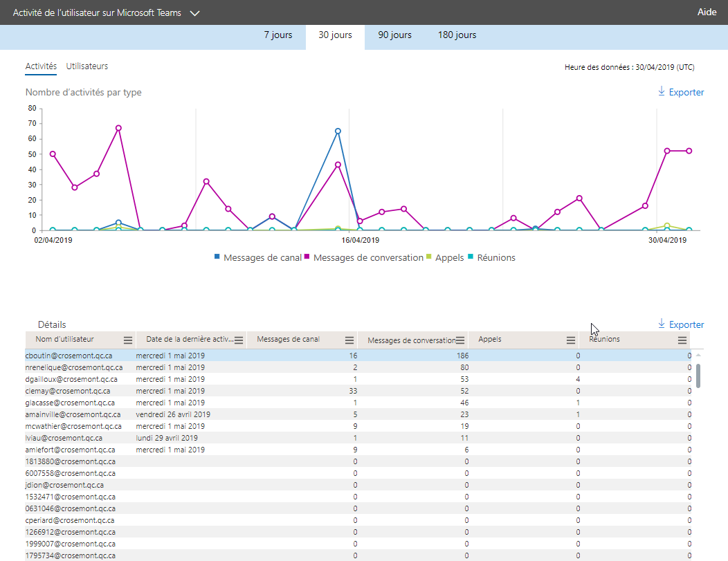Toggle Appels legend series visibility
The height and width of the screenshot is (561, 728).
point(449,257)
